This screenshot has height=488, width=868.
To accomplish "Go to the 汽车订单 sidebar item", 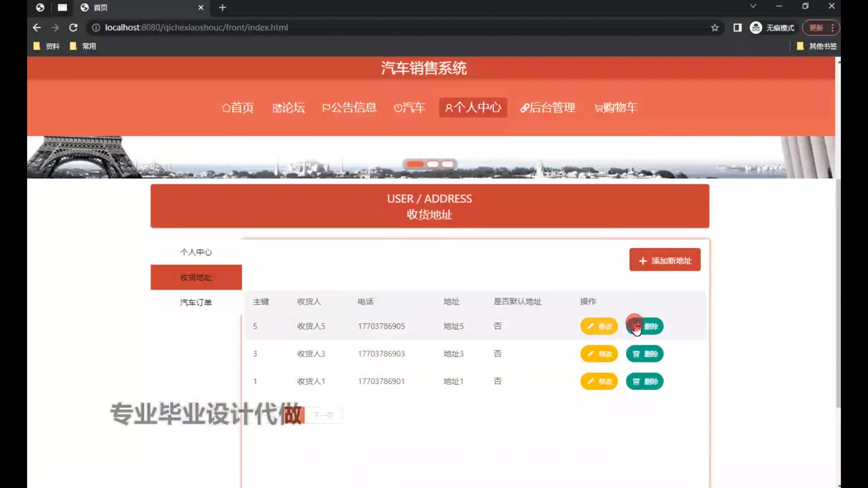I will [196, 302].
